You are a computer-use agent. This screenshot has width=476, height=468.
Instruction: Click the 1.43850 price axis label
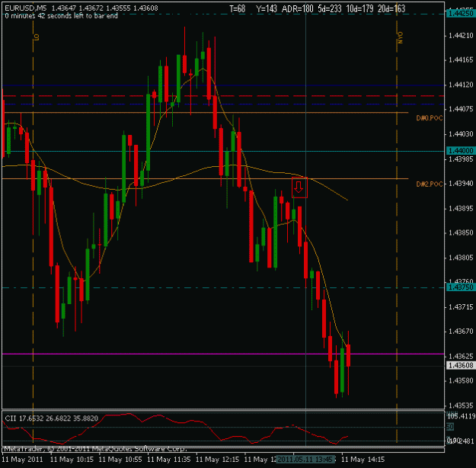tap(461, 232)
